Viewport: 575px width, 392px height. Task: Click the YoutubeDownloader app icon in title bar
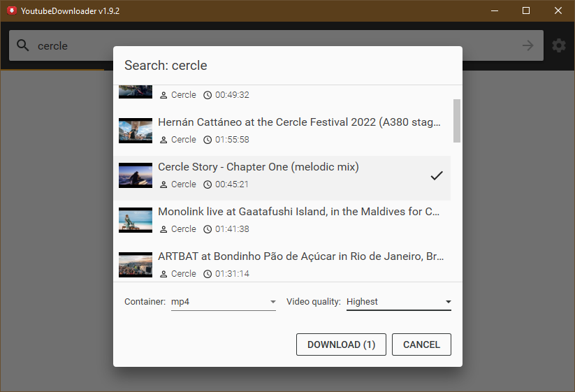tap(12, 10)
